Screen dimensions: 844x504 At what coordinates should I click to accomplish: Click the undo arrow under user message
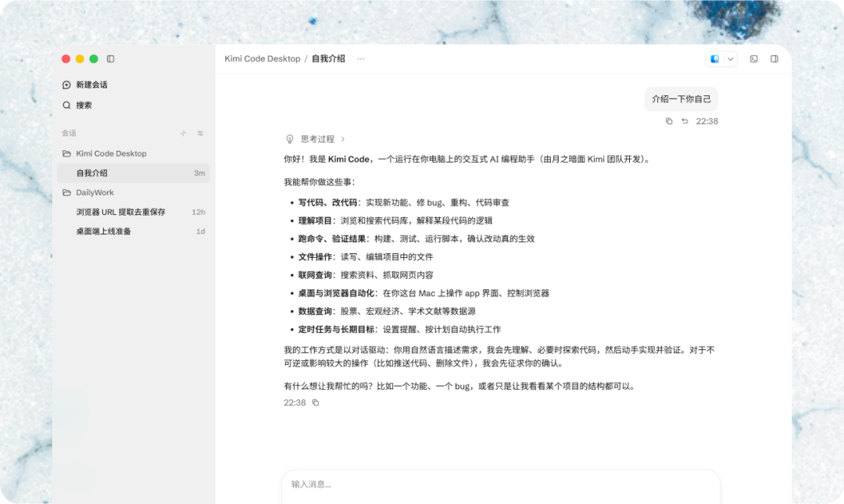pyautogui.click(x=685, y=121)
